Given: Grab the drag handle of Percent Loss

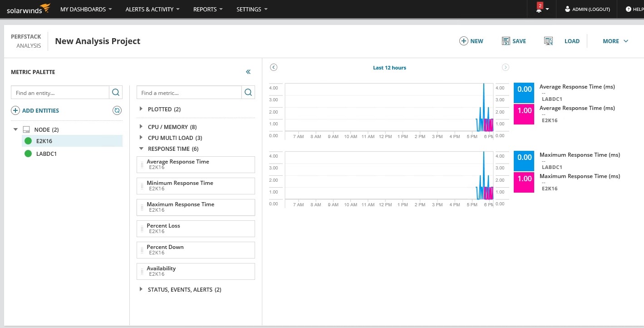Looking at the screenshot, I should 142,229.
